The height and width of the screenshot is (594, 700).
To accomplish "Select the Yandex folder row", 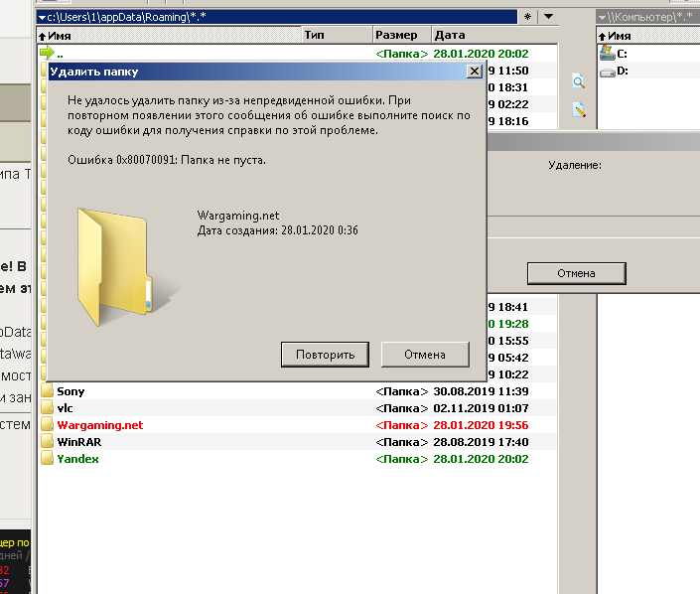I will click(297, 460).
